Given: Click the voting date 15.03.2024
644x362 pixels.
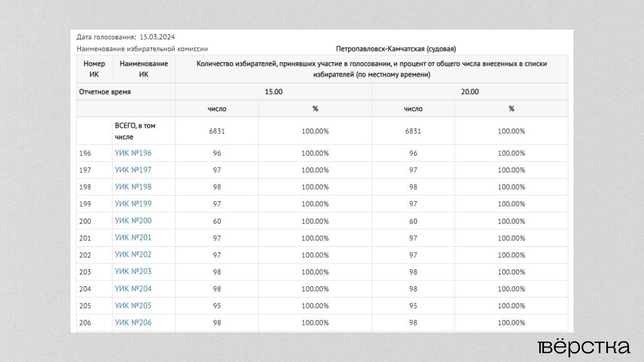Looking at the screenshot, I should tap(157, 37).
